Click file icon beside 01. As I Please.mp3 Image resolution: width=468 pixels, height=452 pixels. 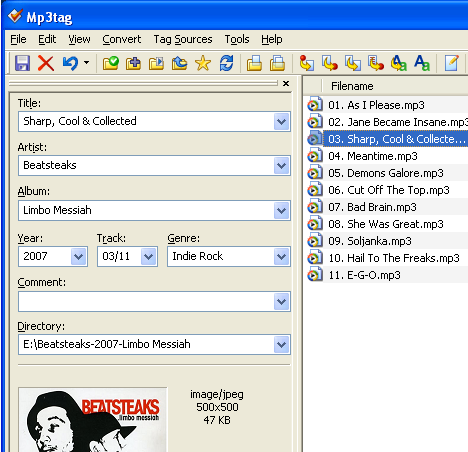pyautogui.click(x=315, y=105)
